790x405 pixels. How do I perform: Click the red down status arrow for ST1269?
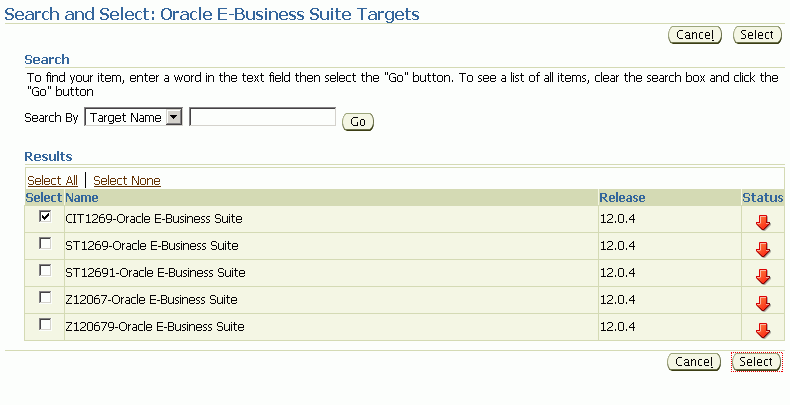point(763,249)
